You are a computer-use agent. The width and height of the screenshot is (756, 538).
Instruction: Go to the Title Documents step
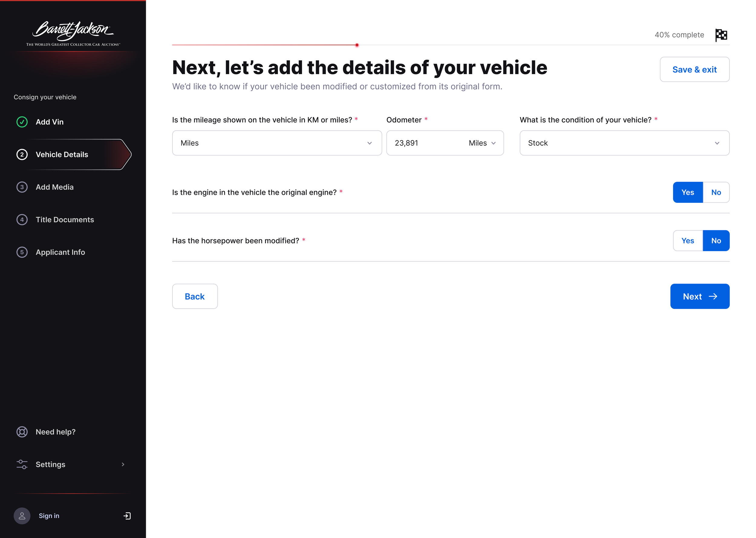[x=65, y=219]
